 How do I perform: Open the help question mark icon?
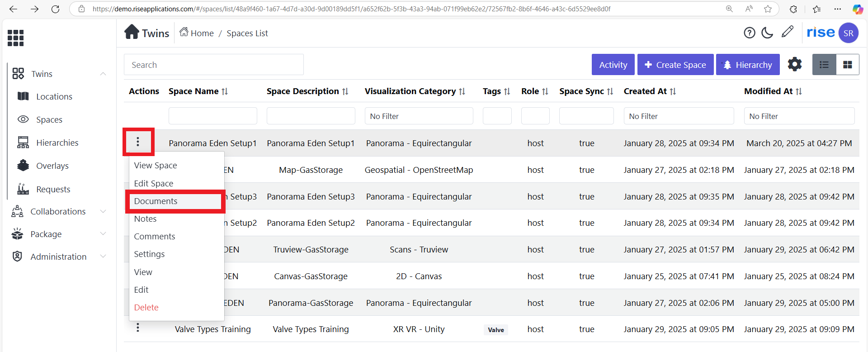[750, 33]
